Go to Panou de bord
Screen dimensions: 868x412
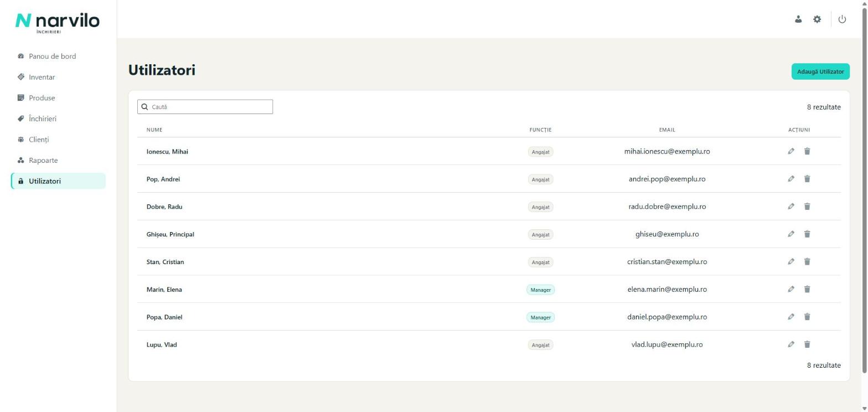point(58,56)
